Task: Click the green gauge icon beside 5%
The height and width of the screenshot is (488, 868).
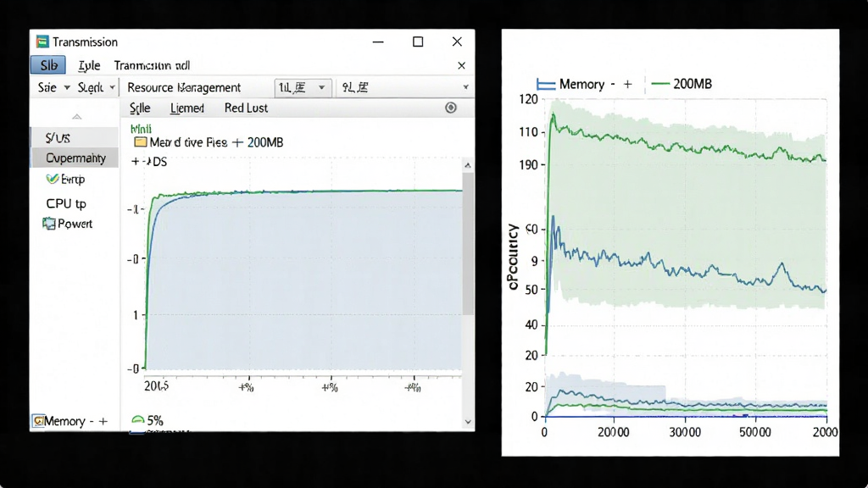Action: pyautogui.click(x=138, y=420)
